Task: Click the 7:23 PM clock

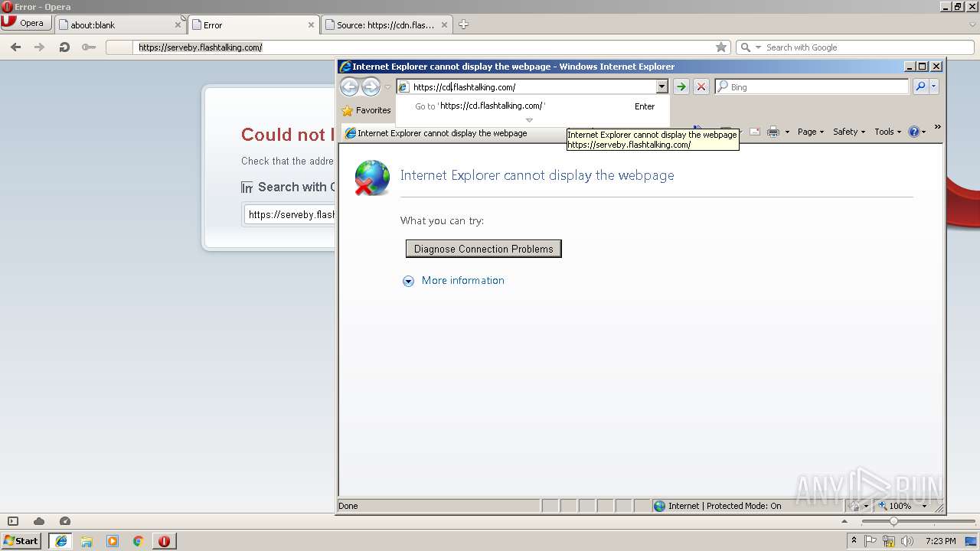Action: click(940, 541)
